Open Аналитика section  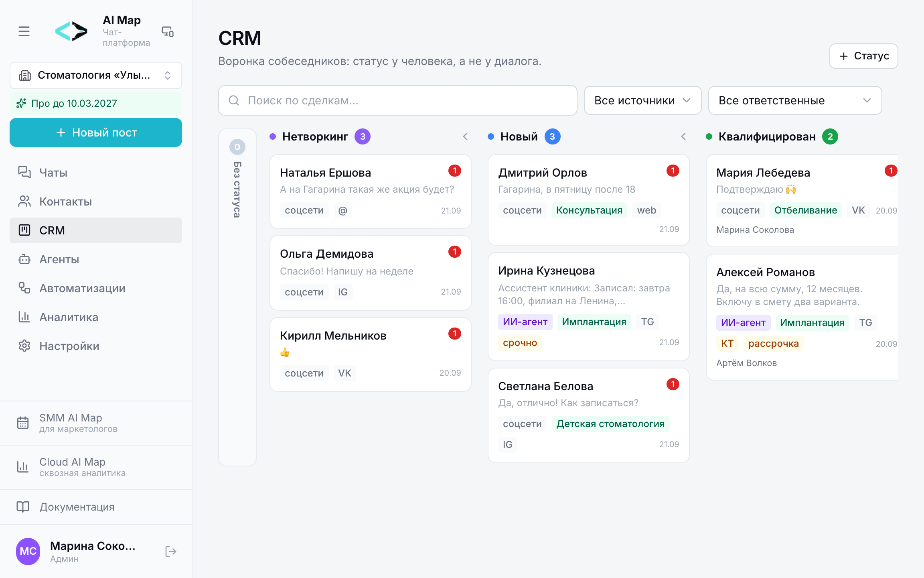coord(96,317)
